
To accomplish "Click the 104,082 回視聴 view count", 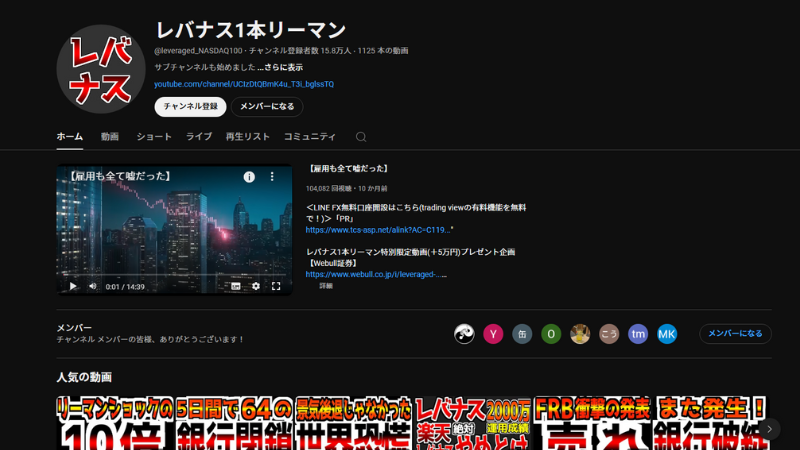I will (329, 189).
